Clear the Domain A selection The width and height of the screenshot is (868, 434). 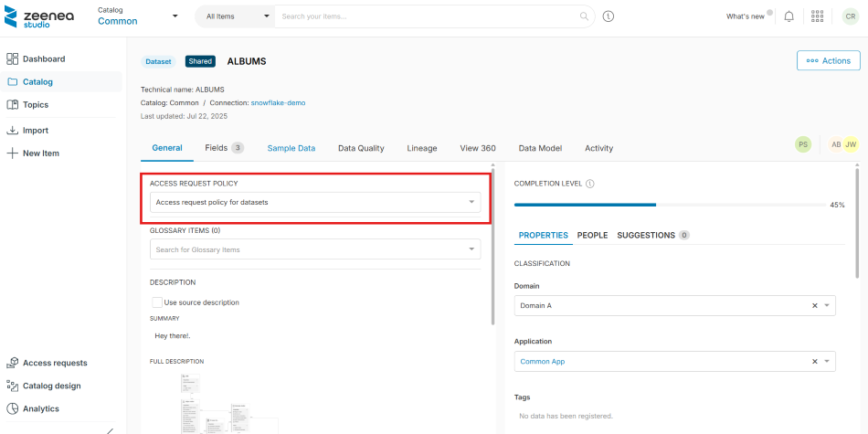pos(814,306)
